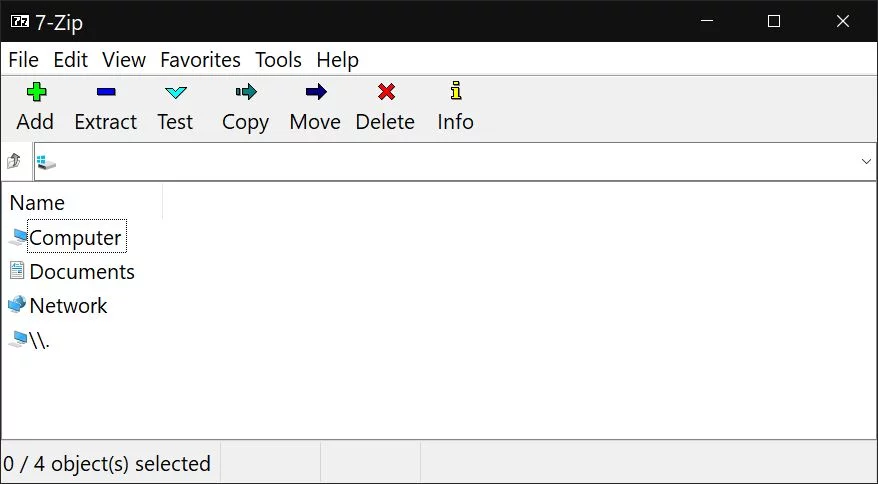Click the Test checkmark arrow icon
This screenshot has width=878, height=484.
[x=176, y=92]
